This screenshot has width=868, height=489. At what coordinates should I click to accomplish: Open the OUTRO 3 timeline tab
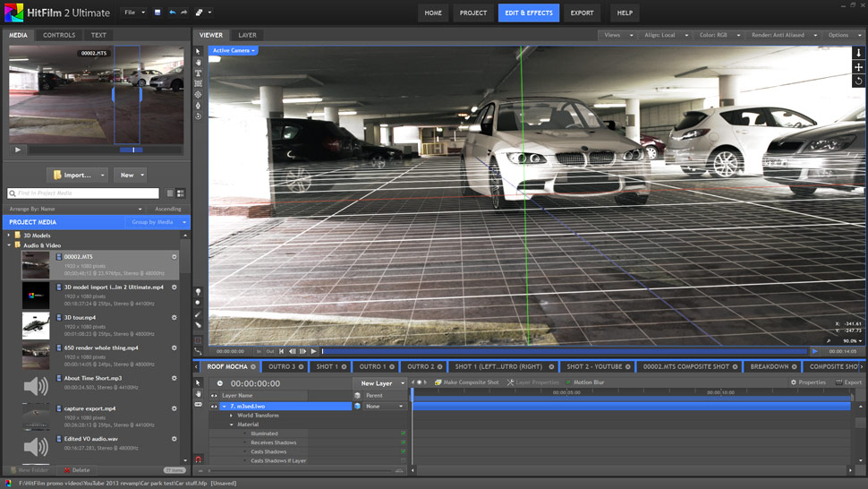tap(282, 366)
